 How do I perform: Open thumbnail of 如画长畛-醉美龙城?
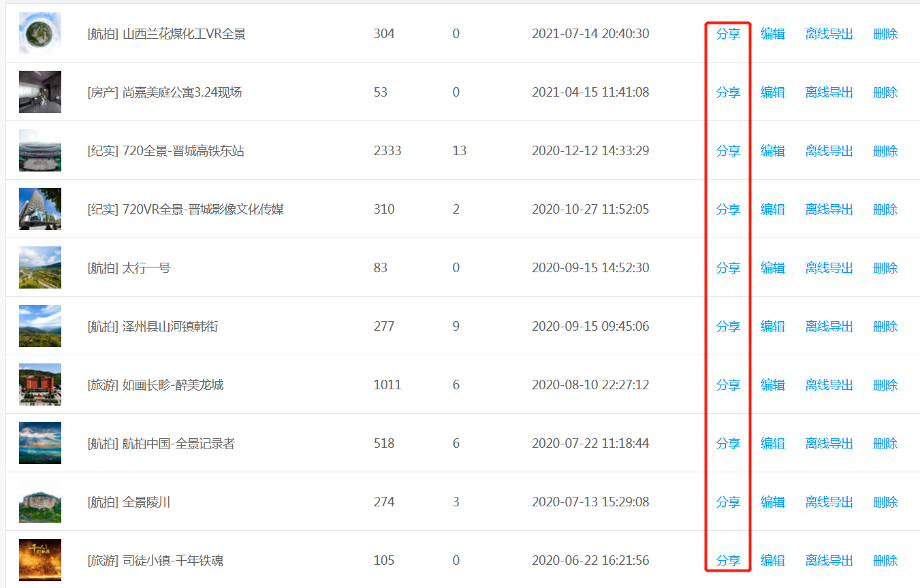[x=40, y=385]
